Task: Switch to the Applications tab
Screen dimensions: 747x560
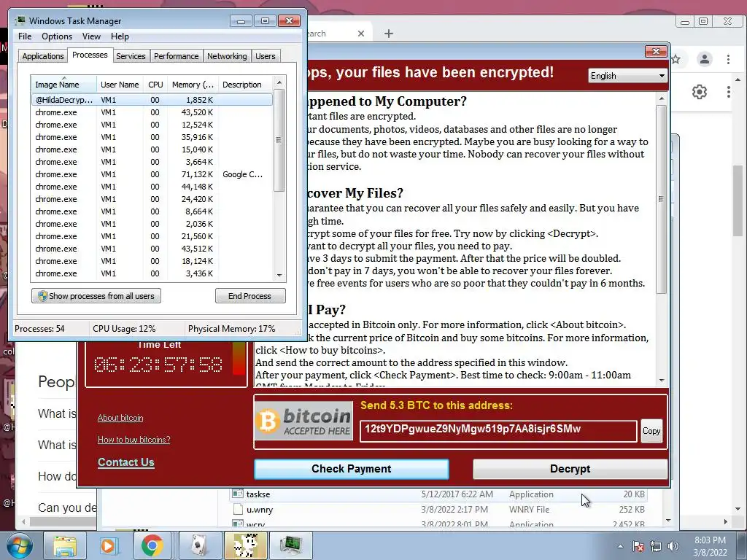Action: click(43, 56)
